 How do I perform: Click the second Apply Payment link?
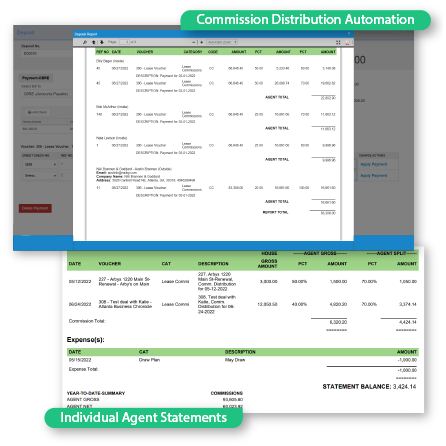coord(374,175)
